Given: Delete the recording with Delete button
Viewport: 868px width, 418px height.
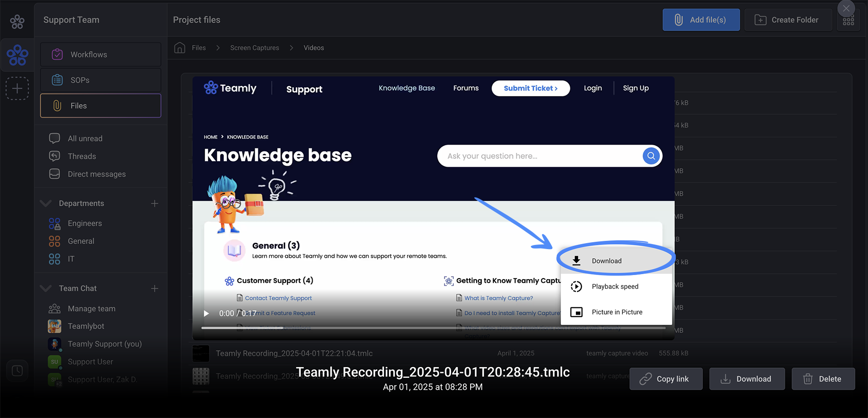Looking at the screenshot, I should 823,379.
